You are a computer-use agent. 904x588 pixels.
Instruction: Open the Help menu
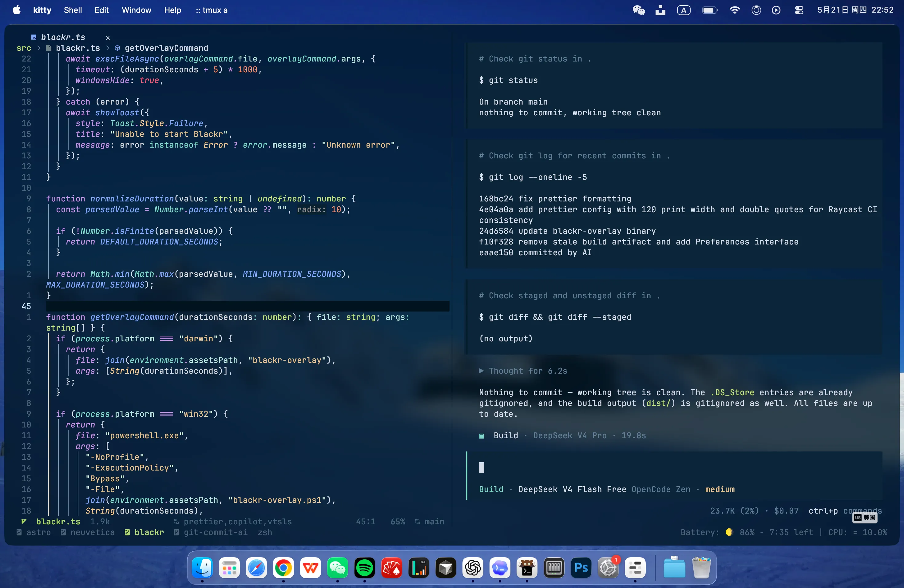pyautogui.click(x=172, y=10)
